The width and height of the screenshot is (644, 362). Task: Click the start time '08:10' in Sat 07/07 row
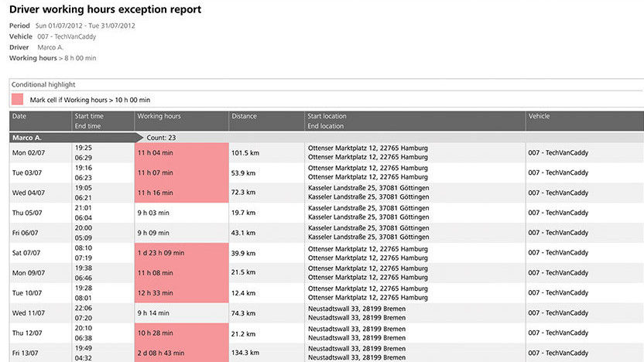pyautogui.click(x=84, y=248)
